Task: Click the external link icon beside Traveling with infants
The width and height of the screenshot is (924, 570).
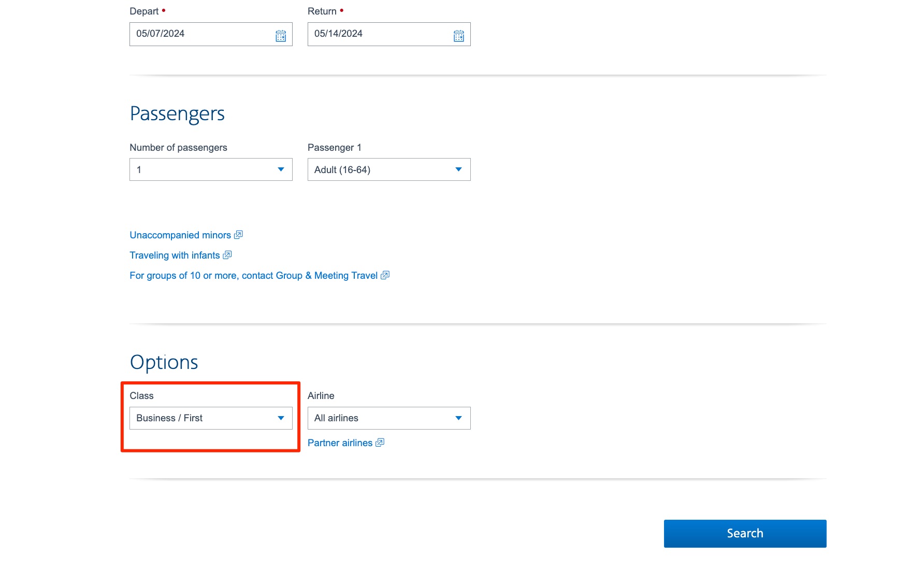Action: click(227, 255)
